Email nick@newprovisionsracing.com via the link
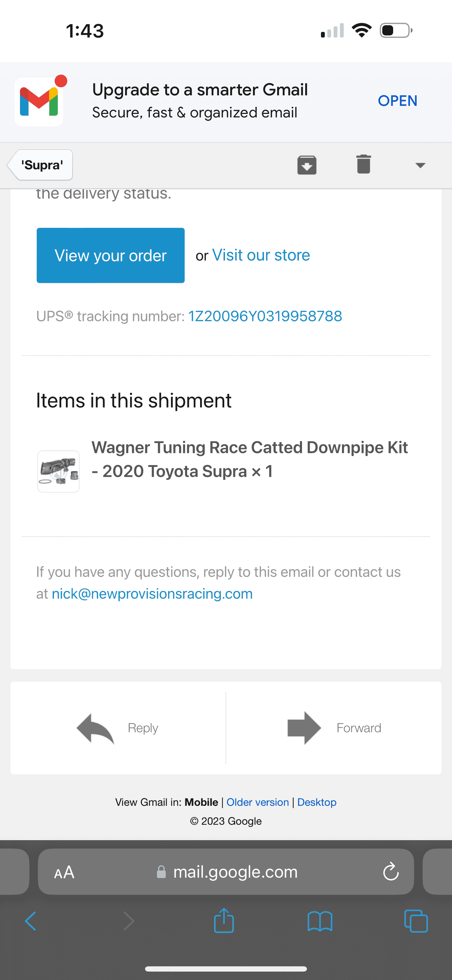 (152, 594)
